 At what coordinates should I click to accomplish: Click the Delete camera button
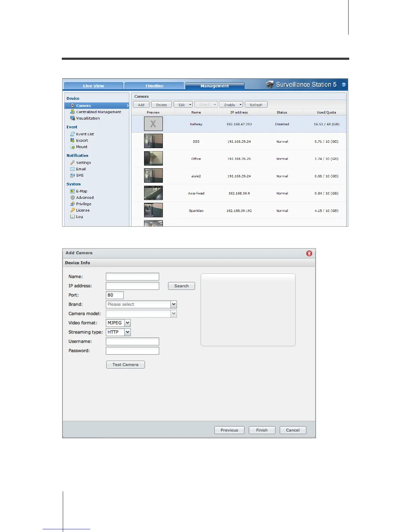(x=162, y=105)
